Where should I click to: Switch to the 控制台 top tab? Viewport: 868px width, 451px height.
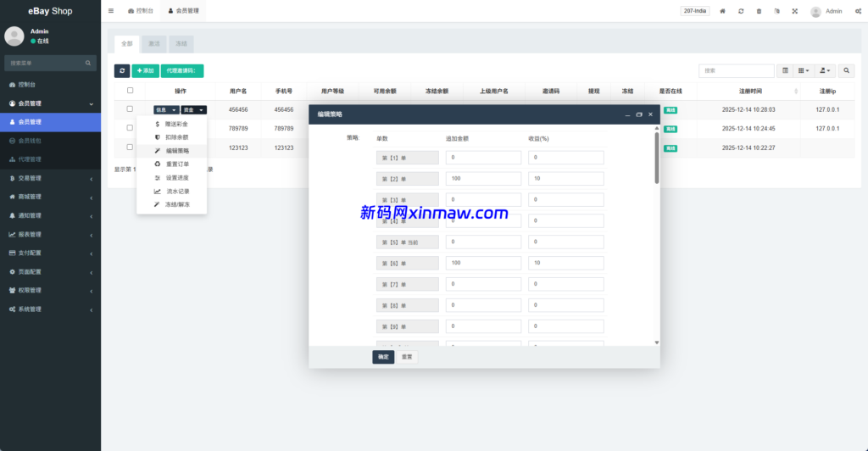(x=141, y=10)
